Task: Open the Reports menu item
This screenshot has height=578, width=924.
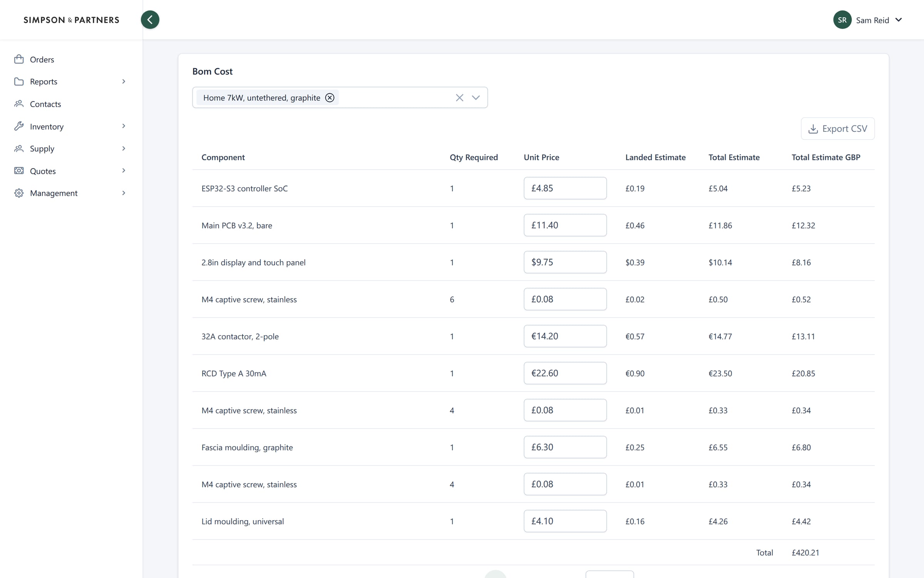Action: click(x=71, y=82)
